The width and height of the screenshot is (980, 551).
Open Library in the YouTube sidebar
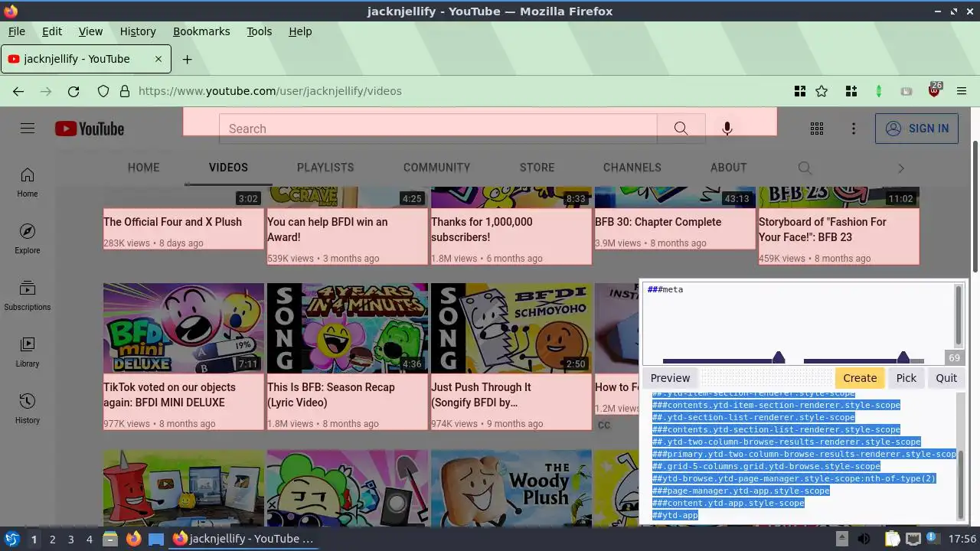(28, 353)
